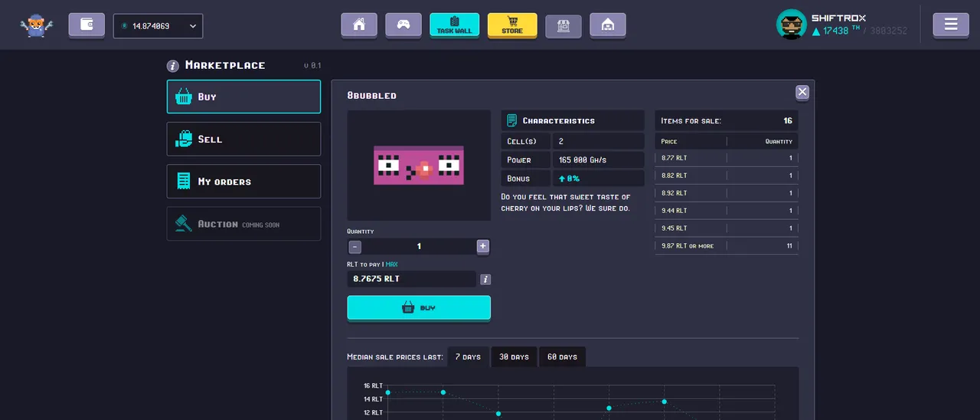Select the 9.87 RLT or more row
This screenshot has width=980, height=420.
(727, 246)
